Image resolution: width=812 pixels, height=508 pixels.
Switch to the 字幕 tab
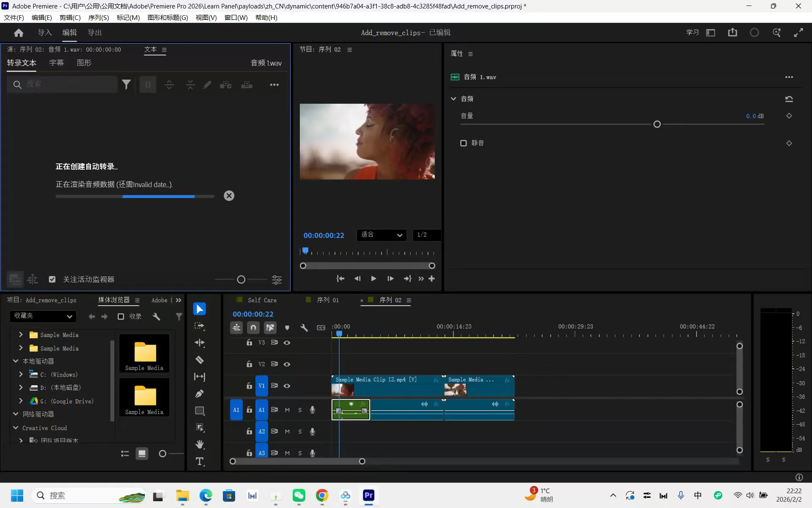tap(56, 63)
